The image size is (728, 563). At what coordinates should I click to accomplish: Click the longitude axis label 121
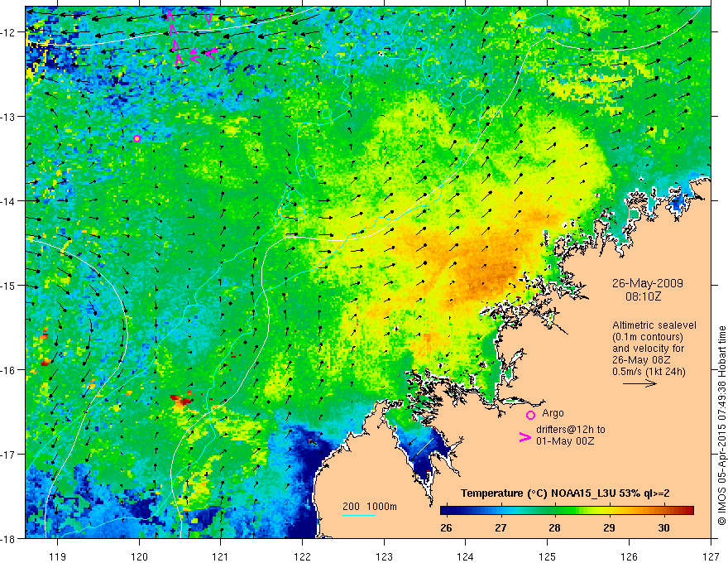pyautogui.click(x=221, y=556)
